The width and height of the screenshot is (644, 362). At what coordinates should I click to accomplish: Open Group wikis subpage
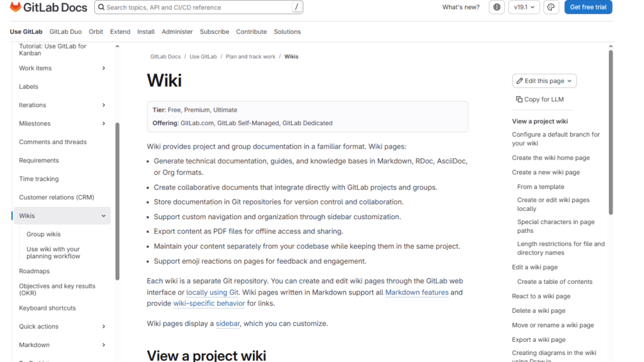click(x=43, y=234)
